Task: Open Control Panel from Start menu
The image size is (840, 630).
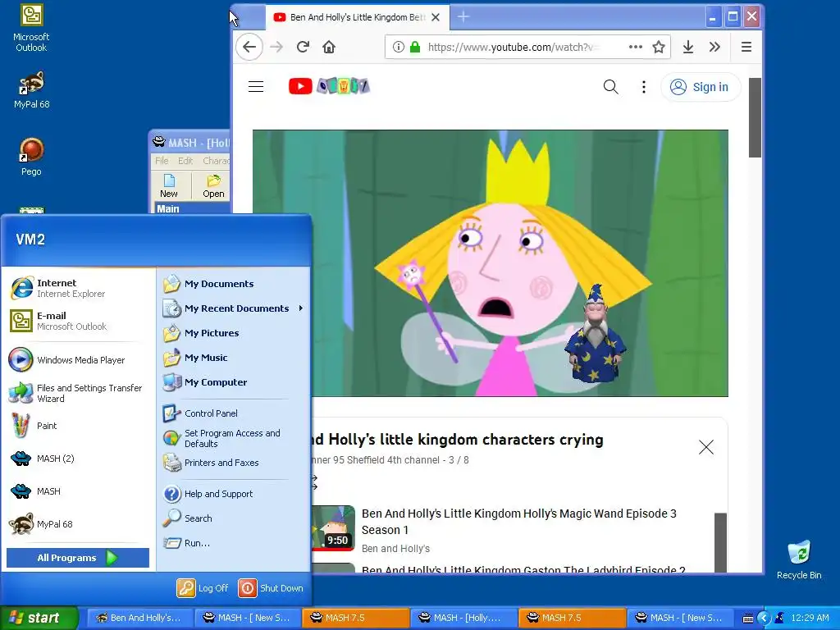Action: point(234,413)
